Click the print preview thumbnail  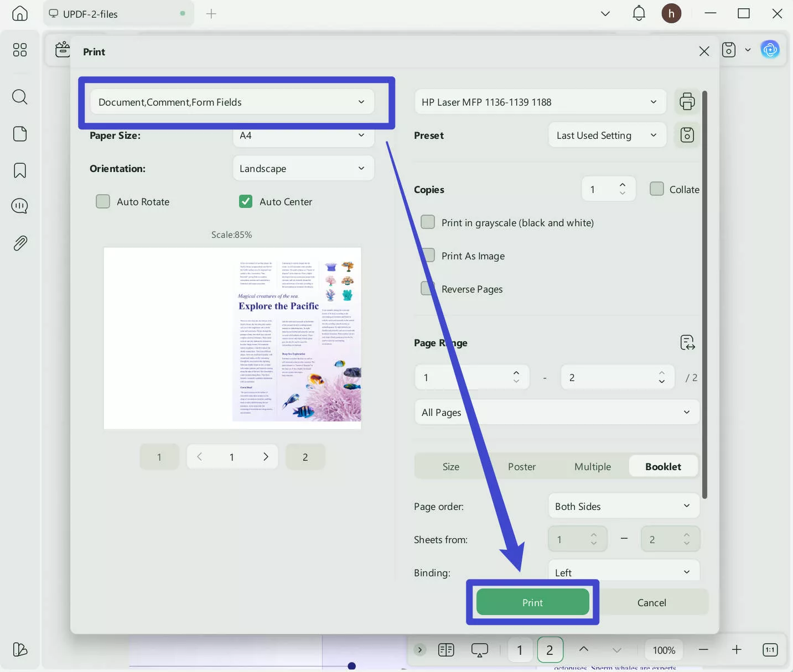[232, 338]
